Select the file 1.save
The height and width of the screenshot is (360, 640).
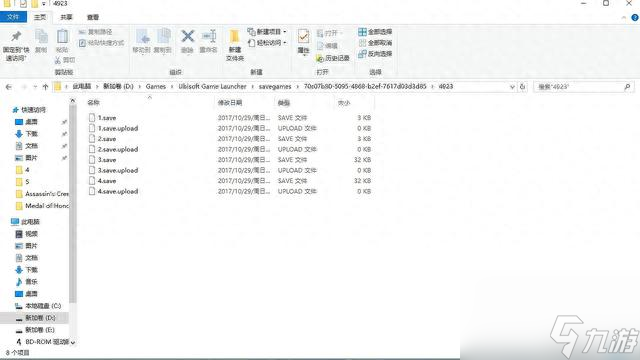[107, 118]
